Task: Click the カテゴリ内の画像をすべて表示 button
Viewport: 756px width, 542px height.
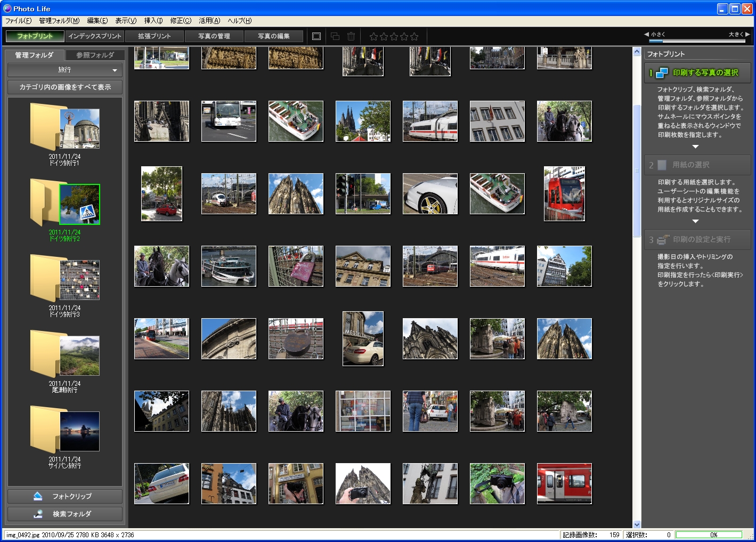Action: click(64, 87)
